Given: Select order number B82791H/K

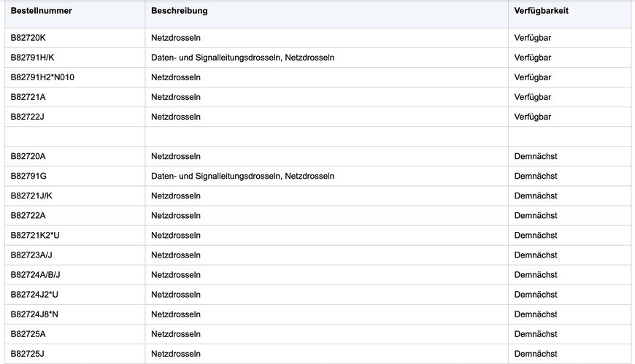Looking at the screenshot, I should point(32,58).
